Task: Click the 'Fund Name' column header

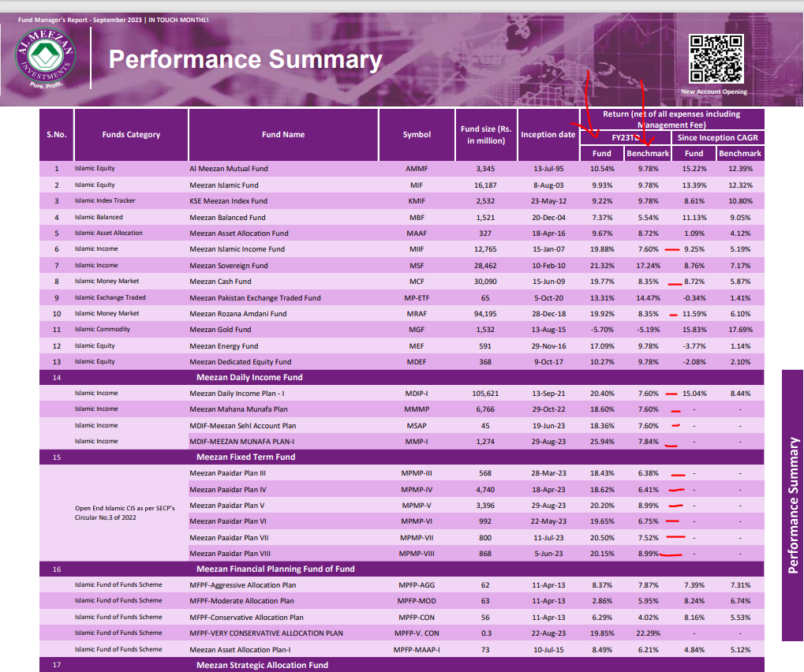Action: coord(283,135)
